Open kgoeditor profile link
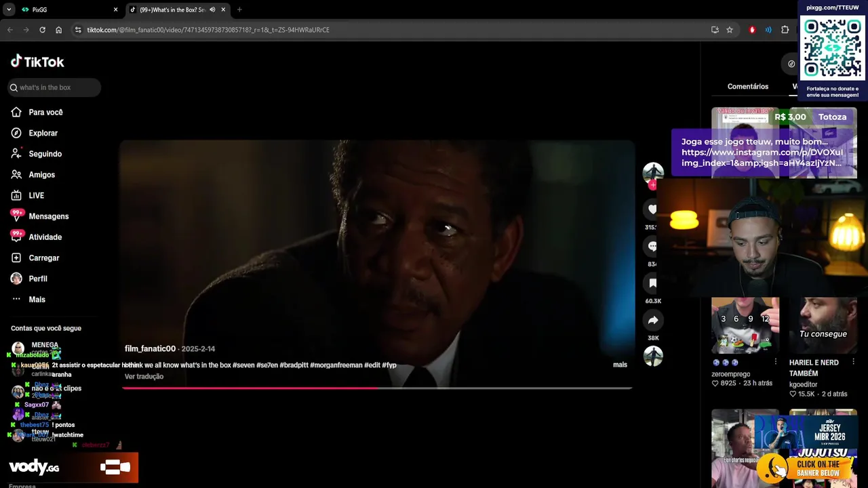The height and width of the screenshot is (488, 868). coord(804,384)
